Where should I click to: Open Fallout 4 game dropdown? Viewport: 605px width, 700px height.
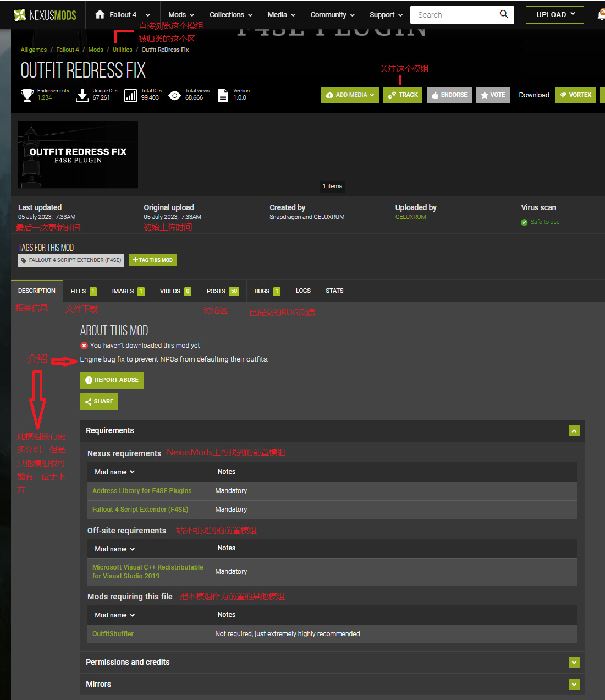tap(123, 15)
